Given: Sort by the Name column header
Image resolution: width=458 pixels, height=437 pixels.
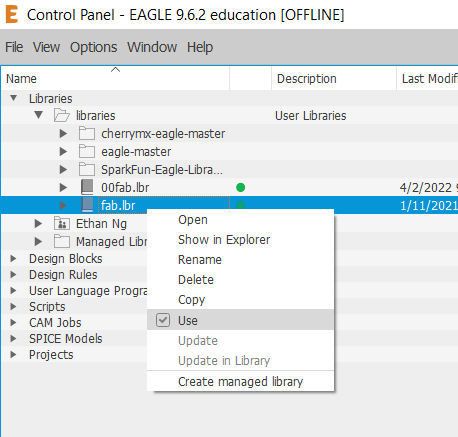Looking at the screenshot, I should click(x=115, y=78).
